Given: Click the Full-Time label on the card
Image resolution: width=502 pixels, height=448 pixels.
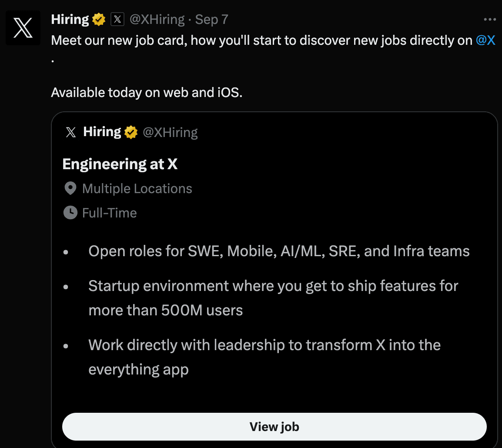Looking at the screenshot, I should [x=109, y=212].
